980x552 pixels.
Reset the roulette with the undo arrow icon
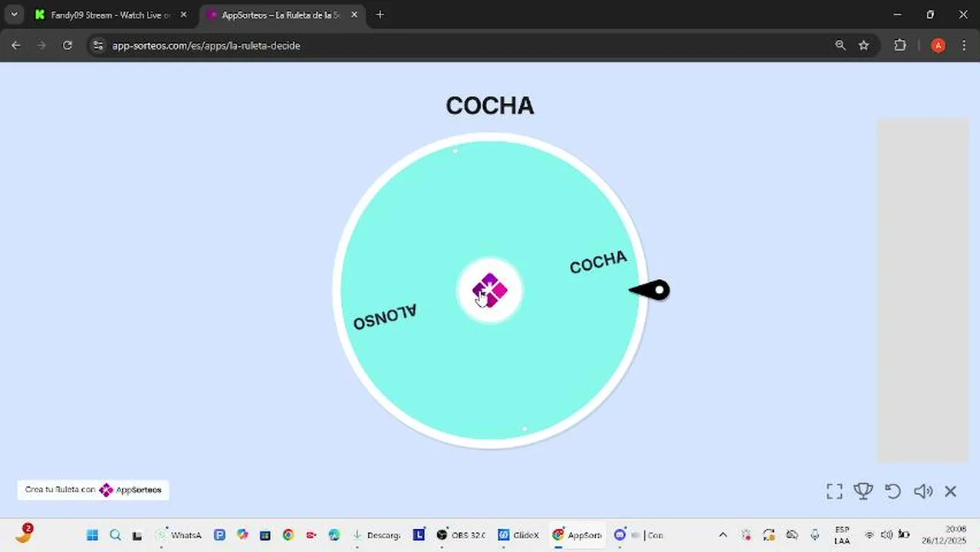coord(893,491)
